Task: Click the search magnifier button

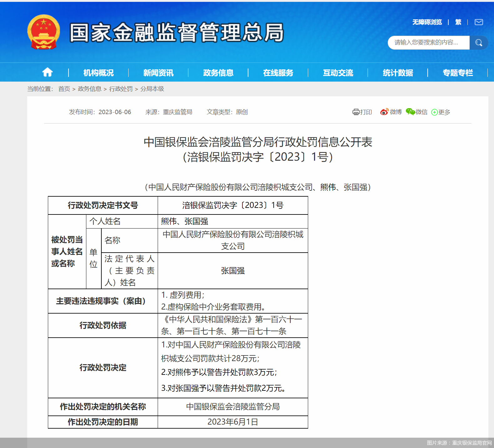Action: (x=479, y=43)
